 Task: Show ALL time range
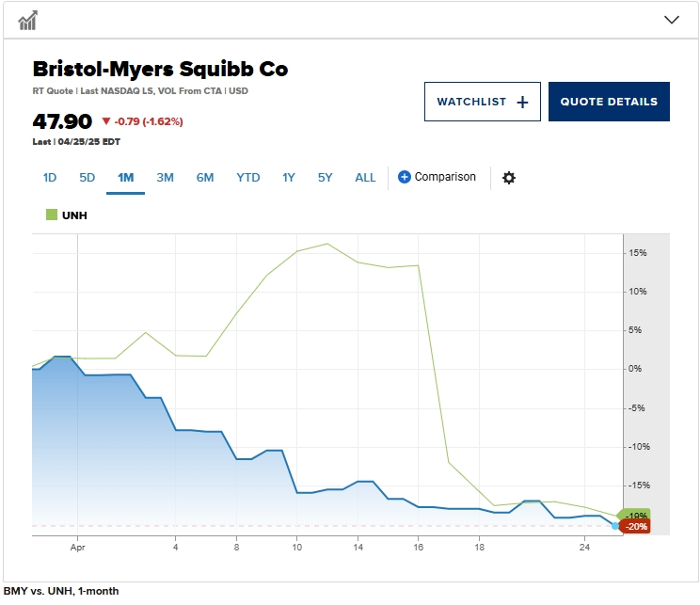coord(365,177)
